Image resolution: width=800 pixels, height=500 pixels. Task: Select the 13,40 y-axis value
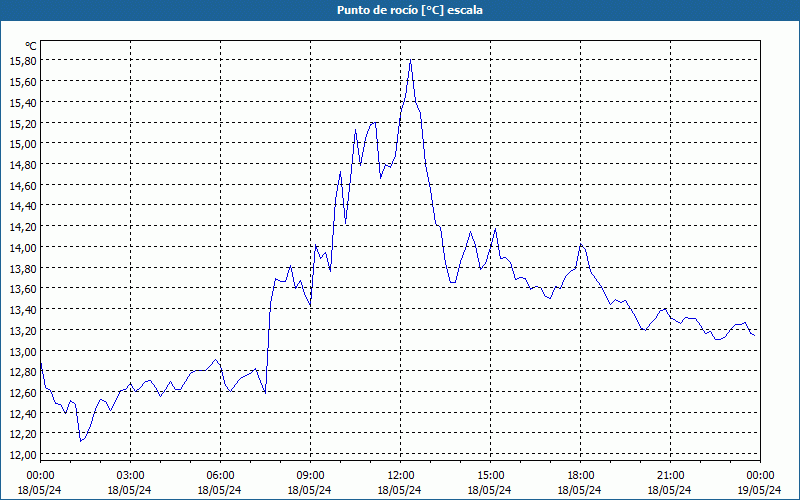[23, 310]
